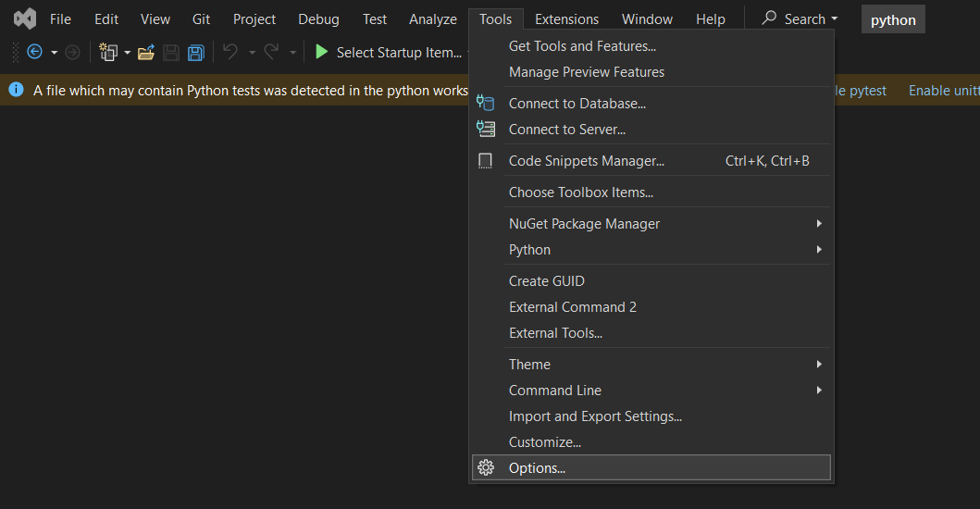Image resolution: width=980 pixels, height=509 pixels.
Task: Open the Search dropdown arrow
Action: pos(835,19)
